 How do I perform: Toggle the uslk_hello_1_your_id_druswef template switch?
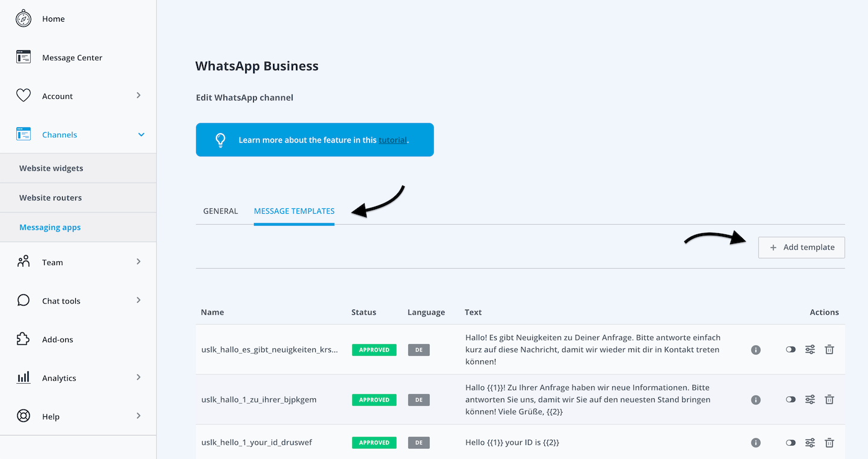(x=791, y=442)
